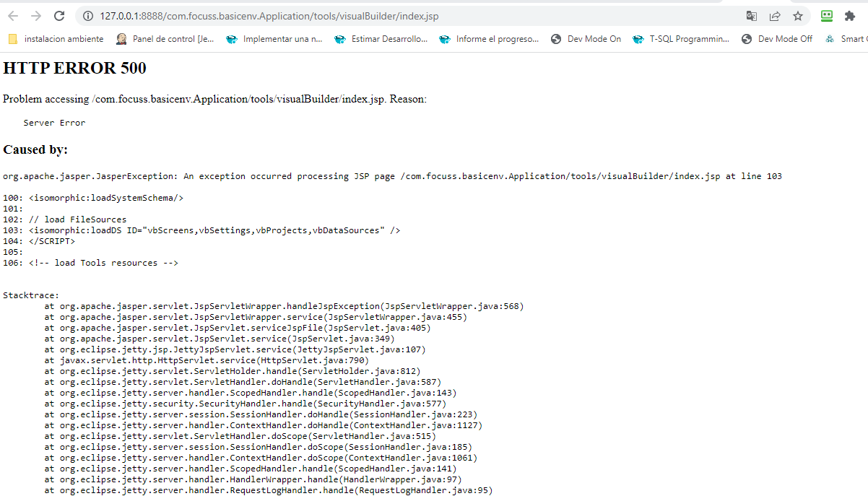Viewport: 868px width, 496px height.
Task: Open the green extension icon
Action: click(827, 16)
